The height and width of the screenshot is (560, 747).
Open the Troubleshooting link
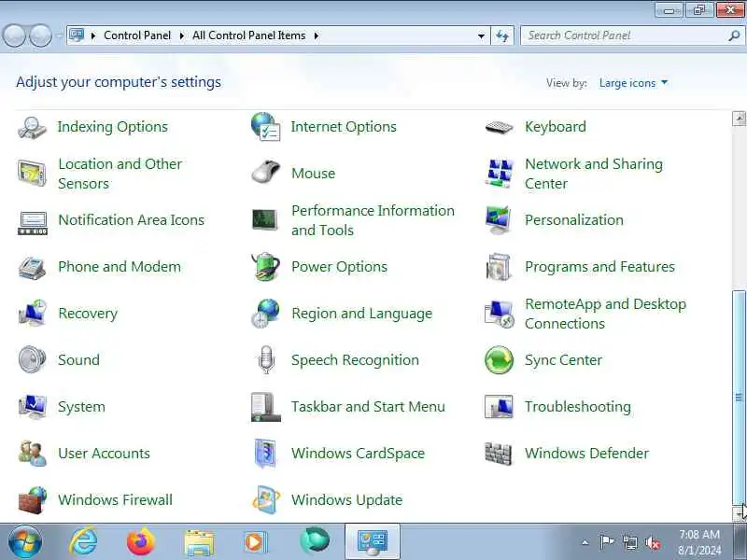pos(578,407)
